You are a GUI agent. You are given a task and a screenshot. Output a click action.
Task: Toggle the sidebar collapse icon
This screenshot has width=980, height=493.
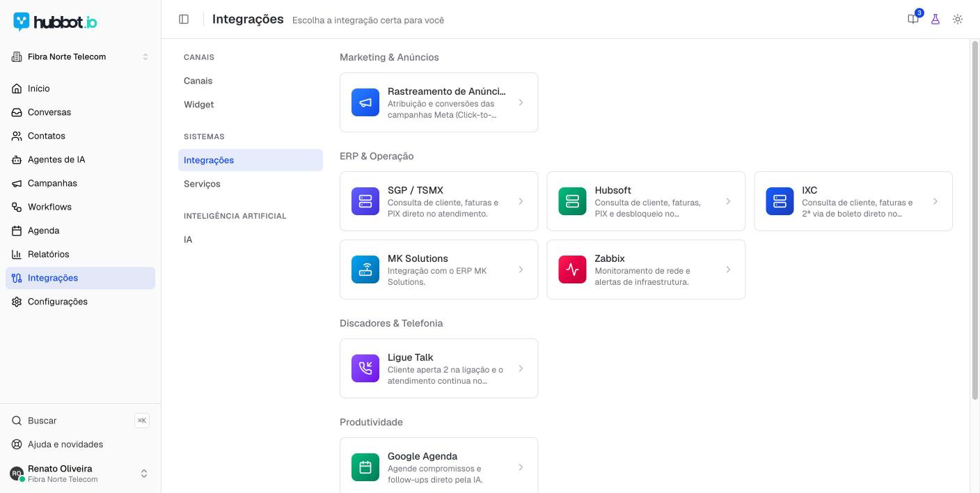(x=184, y=19)
